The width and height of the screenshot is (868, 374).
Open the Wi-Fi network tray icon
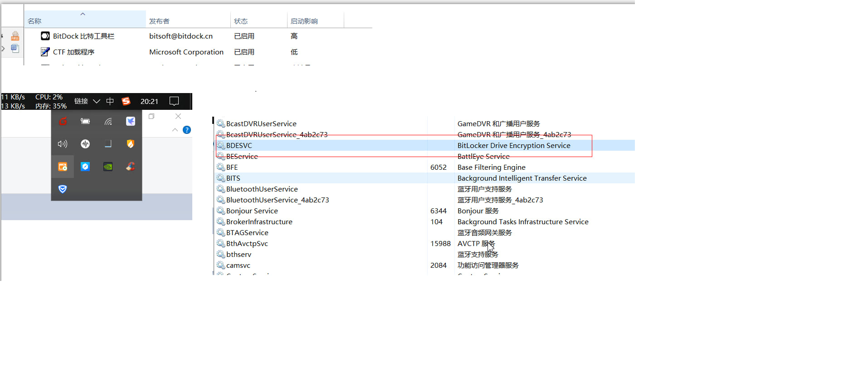click(x=108, y=121)
